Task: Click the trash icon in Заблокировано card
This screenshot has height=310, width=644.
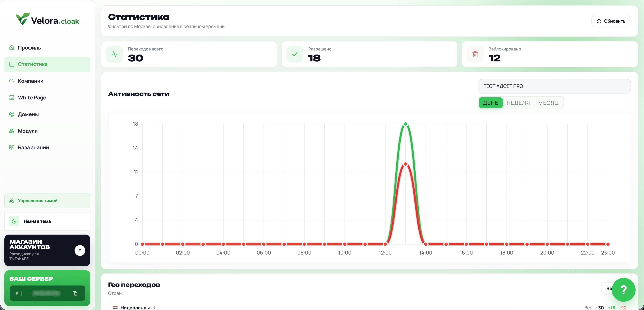Action: click(475, 54)
